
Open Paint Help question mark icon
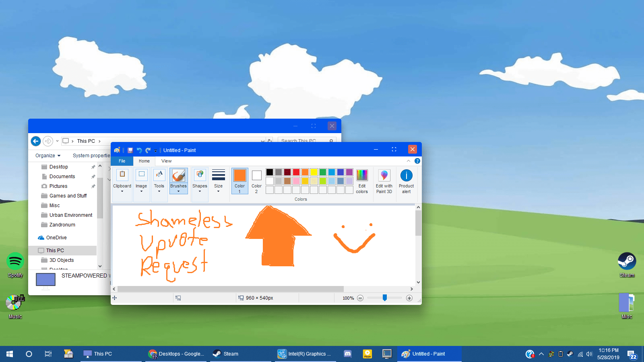point(417,161)
